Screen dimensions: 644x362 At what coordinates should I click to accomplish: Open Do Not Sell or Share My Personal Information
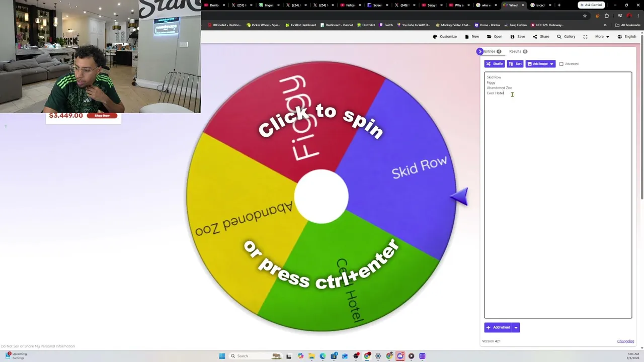pos(38,346)
